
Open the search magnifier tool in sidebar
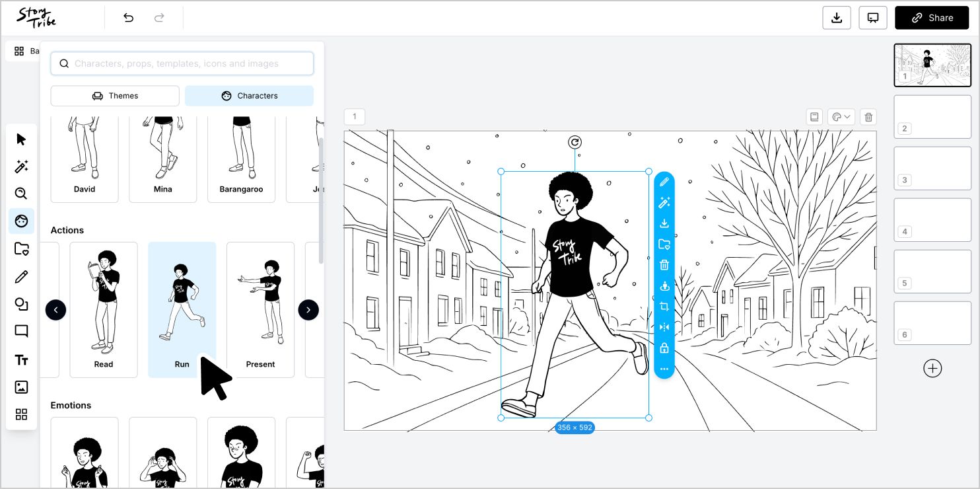pos(21,194)
